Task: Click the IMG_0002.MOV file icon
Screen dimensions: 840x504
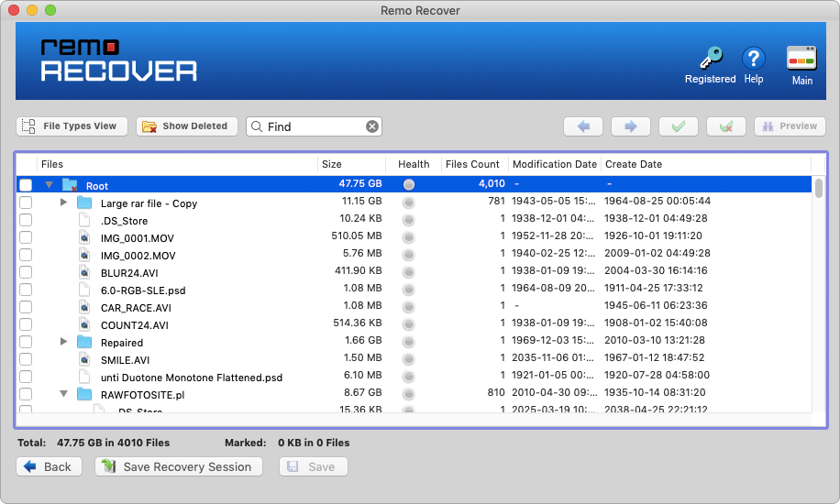Action: 84,255
